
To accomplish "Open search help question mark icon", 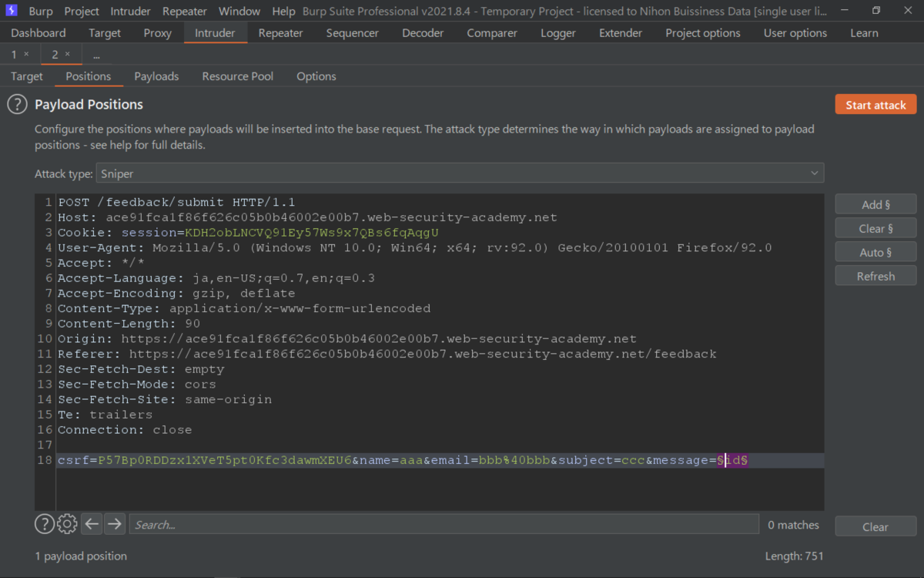I will coord(45,524).
